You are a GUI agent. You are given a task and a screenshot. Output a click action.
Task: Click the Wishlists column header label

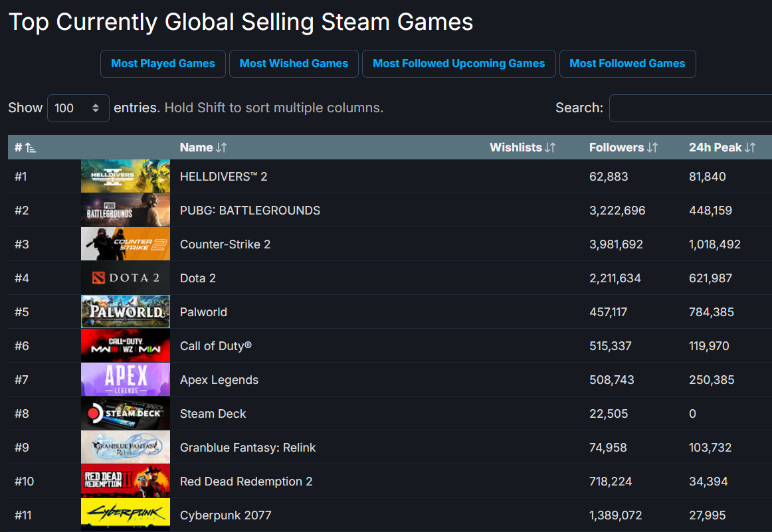pyautogui.click(x=516, y=147)
